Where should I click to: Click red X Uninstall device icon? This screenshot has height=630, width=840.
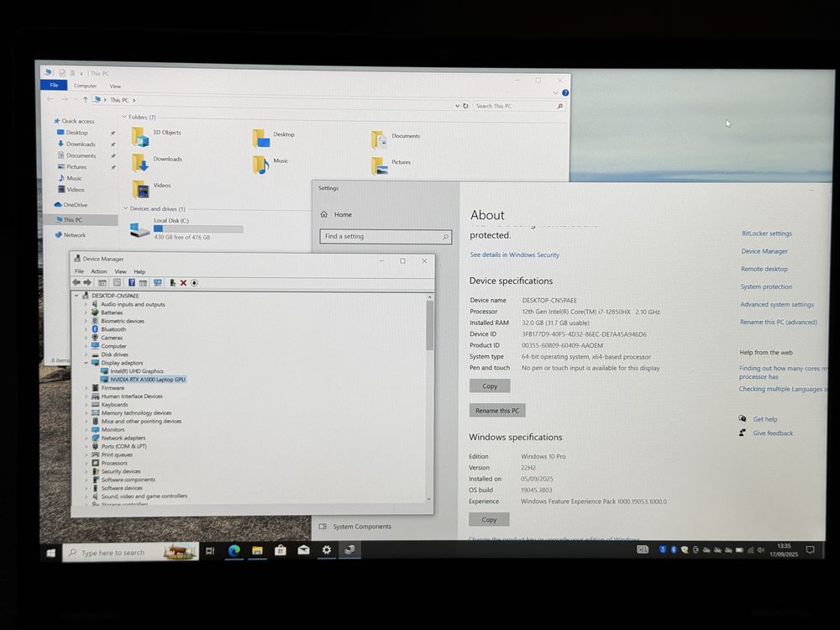pos(183,283)
